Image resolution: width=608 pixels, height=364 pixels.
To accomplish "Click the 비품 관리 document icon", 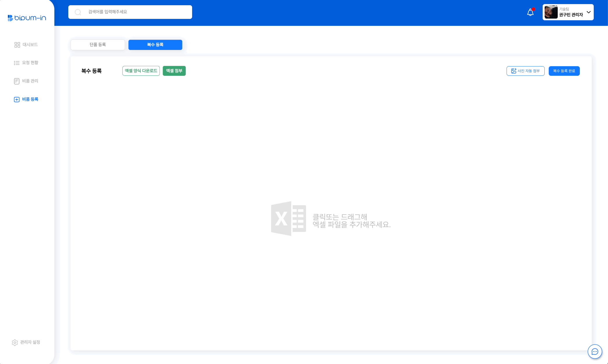I will tap(17, 81).
